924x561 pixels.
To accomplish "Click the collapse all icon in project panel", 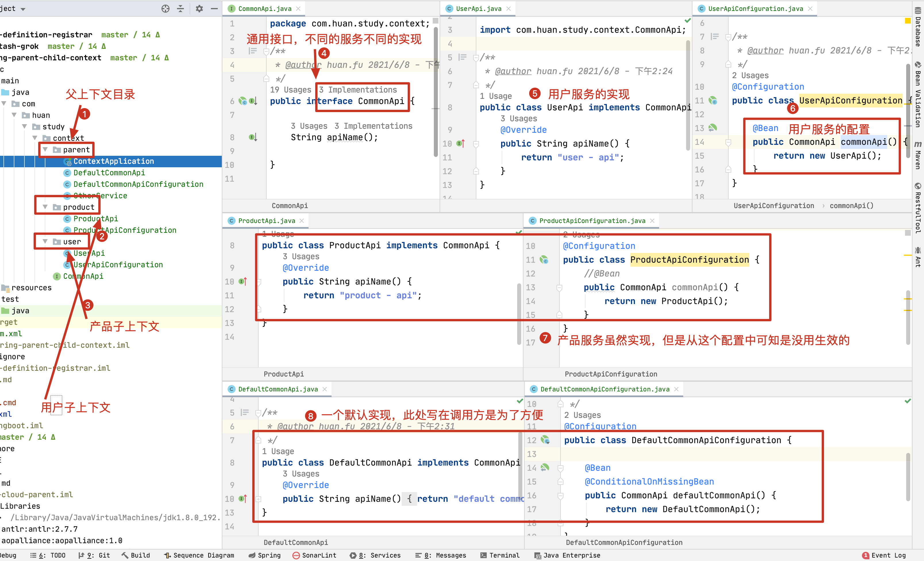I will [181, 9].
